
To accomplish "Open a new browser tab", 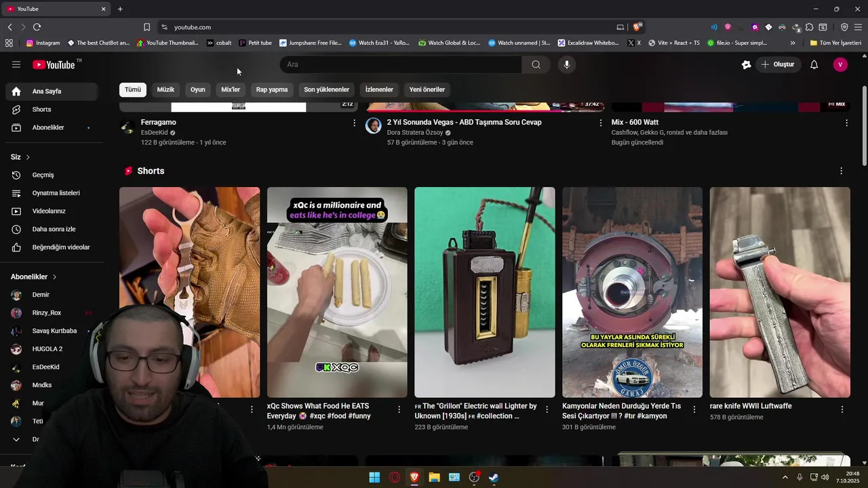I will click(120, 9).
